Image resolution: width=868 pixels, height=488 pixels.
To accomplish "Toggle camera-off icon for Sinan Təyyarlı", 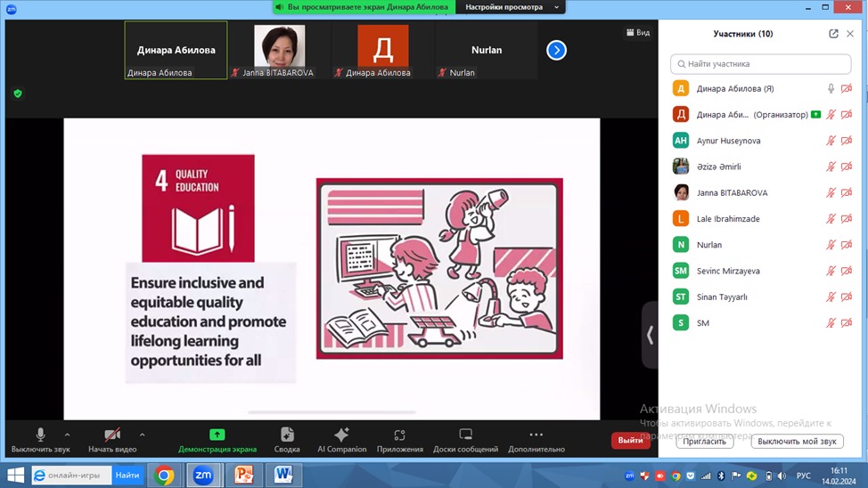I will (847, 297).
